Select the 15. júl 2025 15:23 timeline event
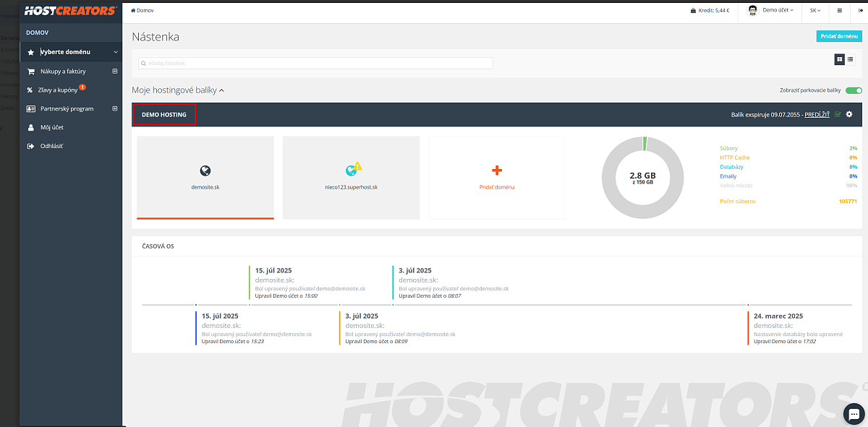Image resolution: width=868 pixels, height=427 pixels. click(254, 328)
